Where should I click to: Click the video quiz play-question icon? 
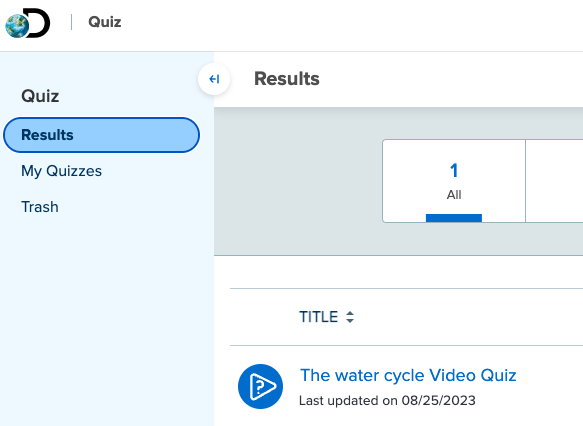pos(260,386)
